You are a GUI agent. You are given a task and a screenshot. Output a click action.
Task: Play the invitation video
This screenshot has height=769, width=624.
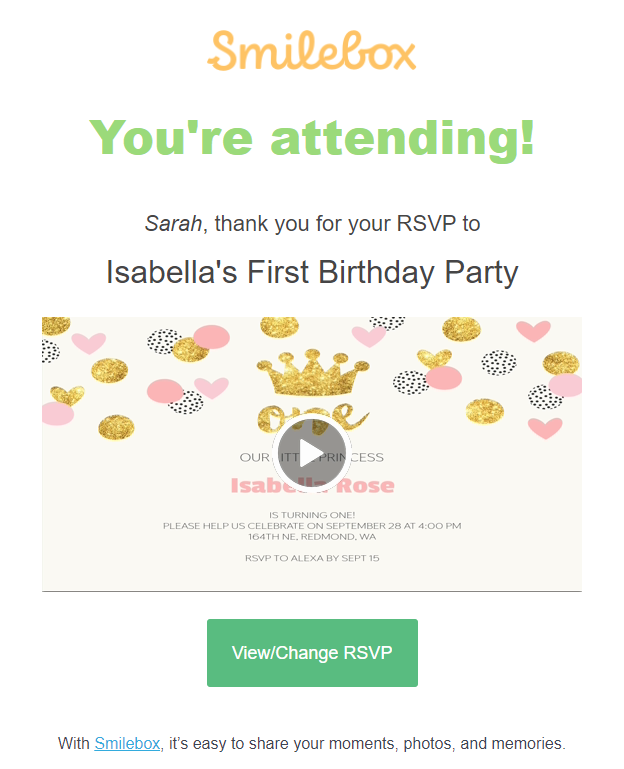(x=312, y=453)
